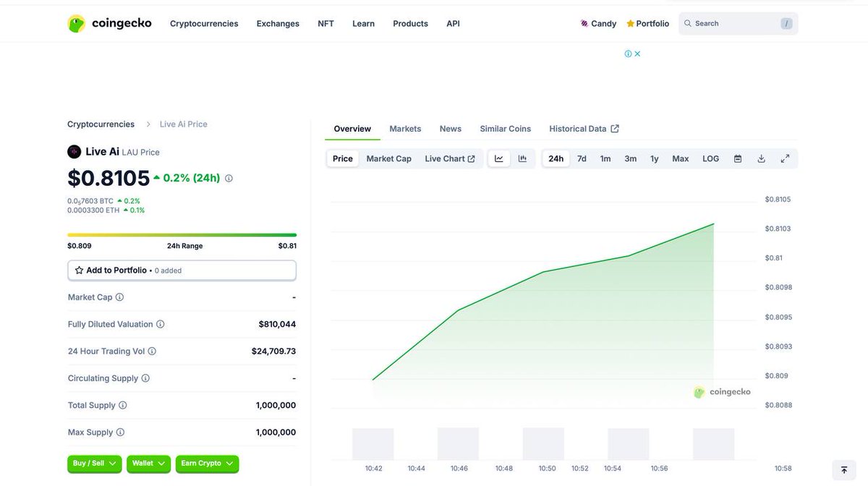This screenshot has width=868, height=486.
Task: Show Fully Diluted Valuation info icon
Action: point(160,324)
